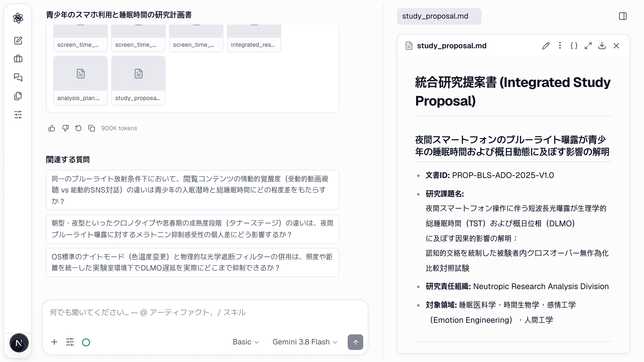Send the message with the arrow button
The image size is (644, 362).
point(355,342)
